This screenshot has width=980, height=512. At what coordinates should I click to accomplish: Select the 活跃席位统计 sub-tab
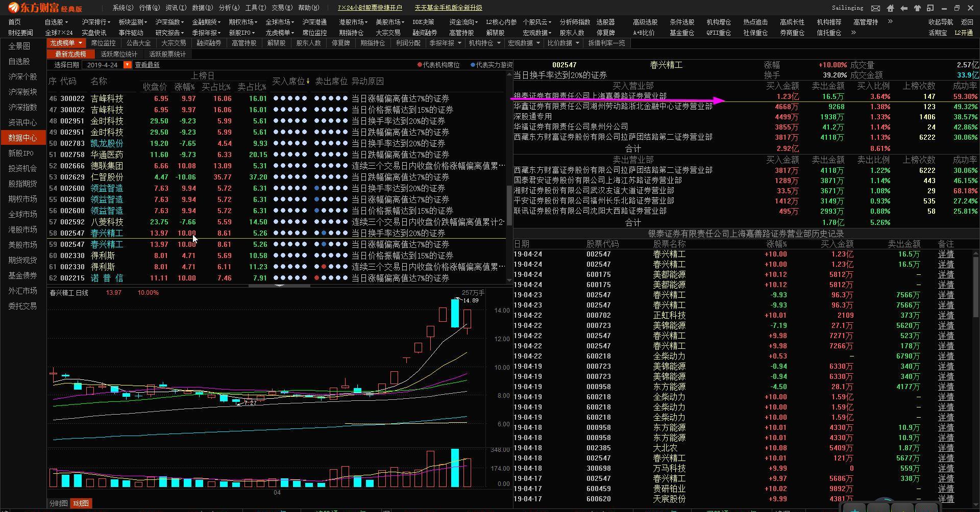pos(119,54)
